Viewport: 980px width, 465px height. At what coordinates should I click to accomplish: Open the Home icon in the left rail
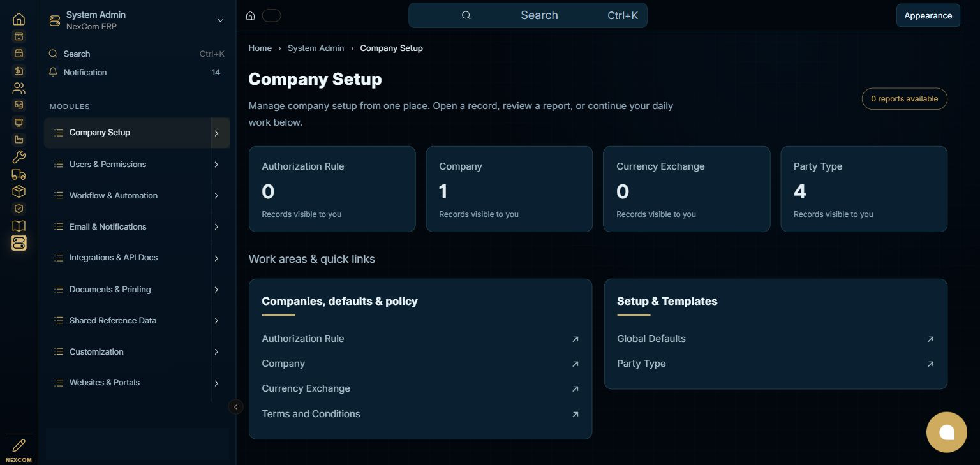tap(19, 19)
